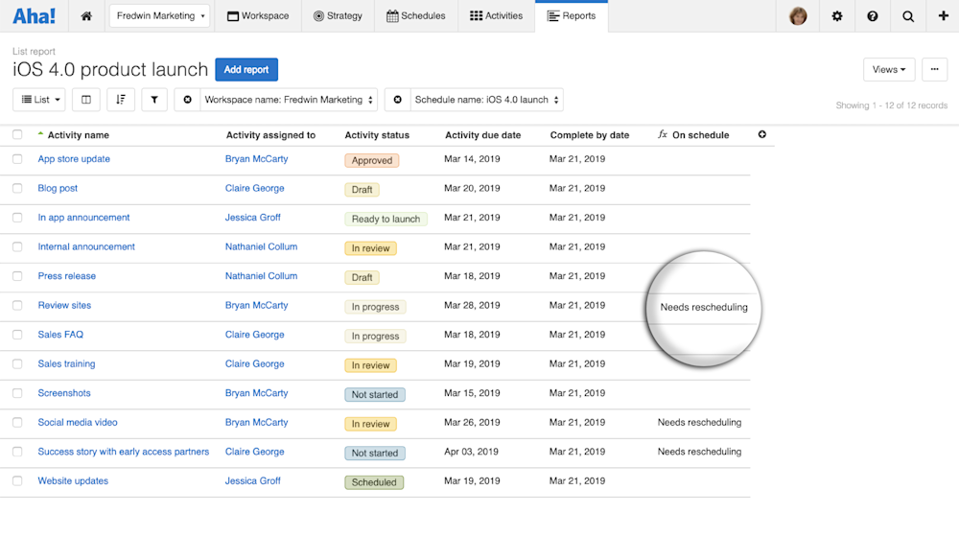Viewport: 959px width, 560px height.
Task: Click the Home icon in top navigation
Action: coord(85,15)
